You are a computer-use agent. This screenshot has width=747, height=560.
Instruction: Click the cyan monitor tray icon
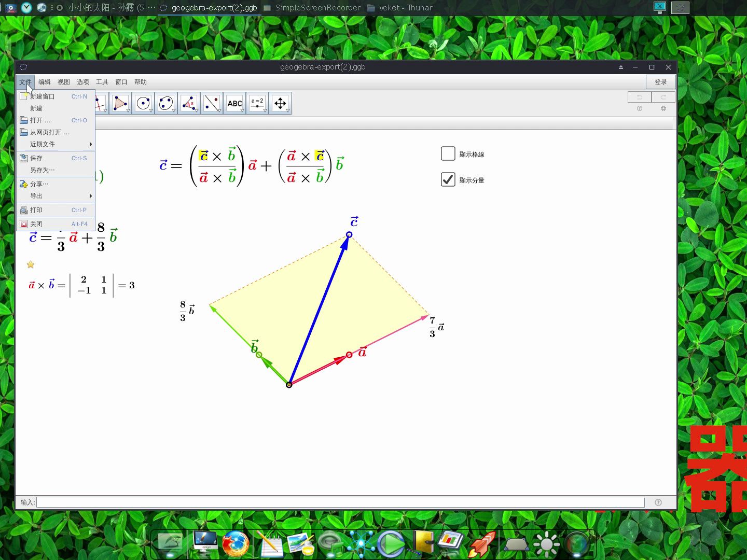point(660,7)
